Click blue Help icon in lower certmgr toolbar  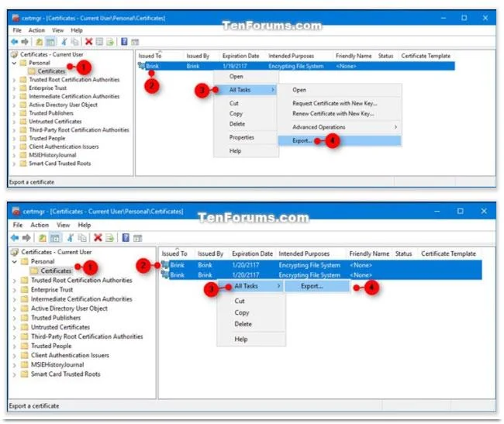[126, 238]
